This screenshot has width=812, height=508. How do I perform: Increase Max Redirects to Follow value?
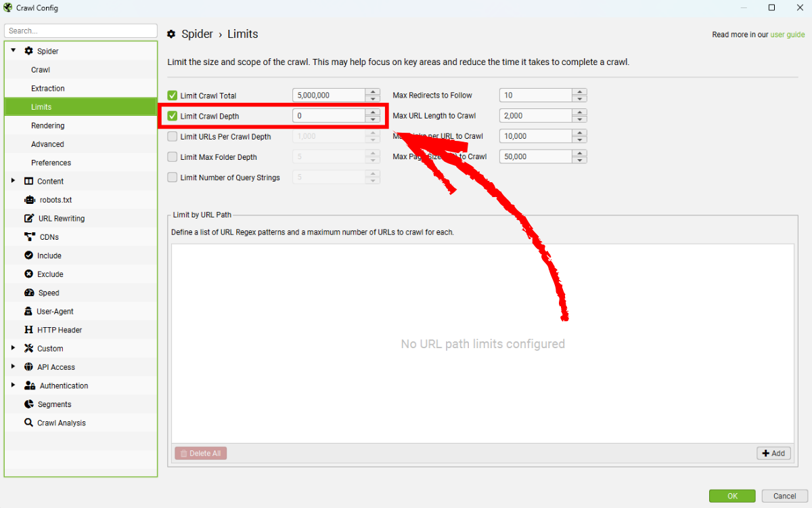579,92
